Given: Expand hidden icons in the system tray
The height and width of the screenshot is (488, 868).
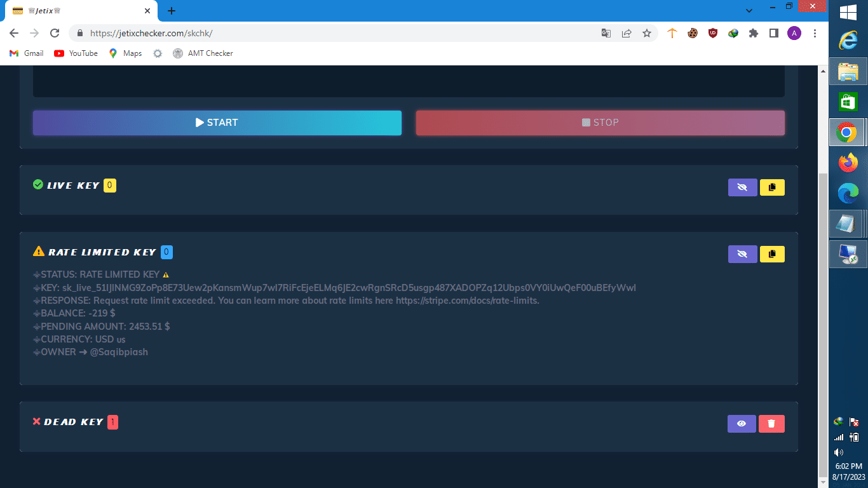Looking at the screenshot, I should [x=837, y=421].
